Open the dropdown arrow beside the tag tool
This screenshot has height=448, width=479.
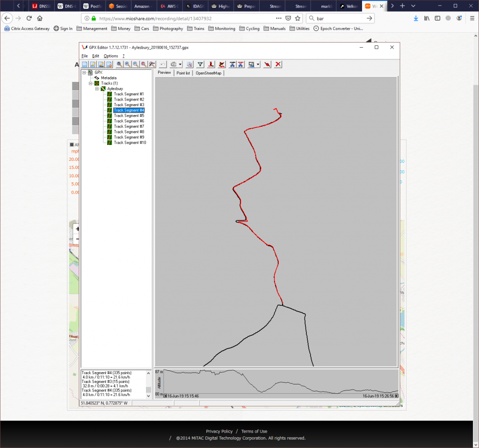click(180, 65)
